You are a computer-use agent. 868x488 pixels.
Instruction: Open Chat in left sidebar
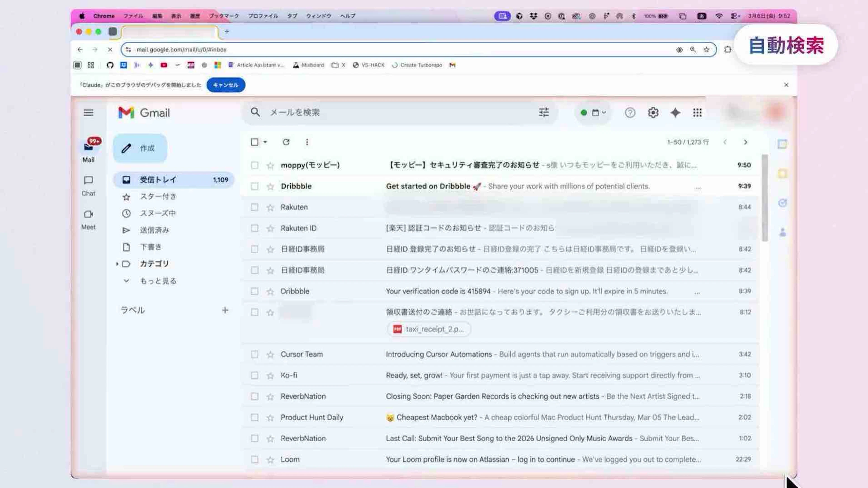pyautogui.click(x=88, y=180)
